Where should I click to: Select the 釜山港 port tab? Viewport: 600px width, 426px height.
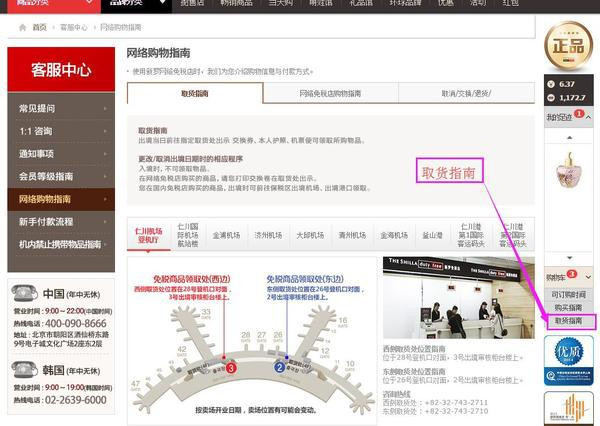click(433, 236)
